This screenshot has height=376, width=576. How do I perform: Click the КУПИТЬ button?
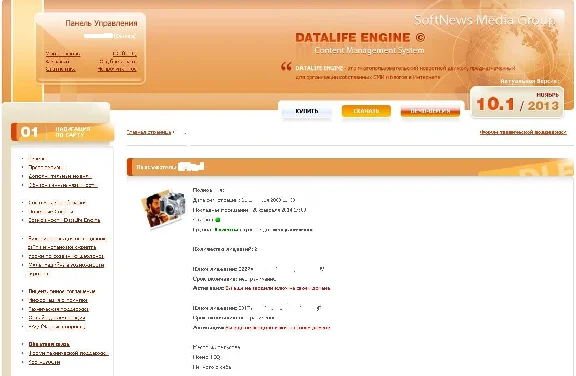(307, 111)
